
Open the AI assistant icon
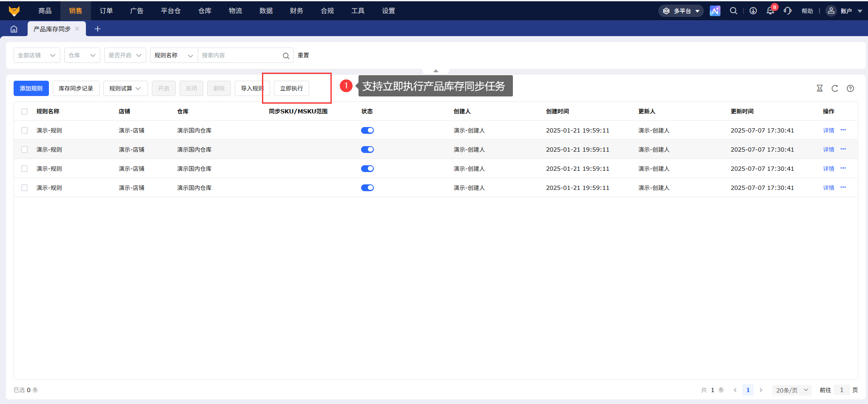coord(715,11)
